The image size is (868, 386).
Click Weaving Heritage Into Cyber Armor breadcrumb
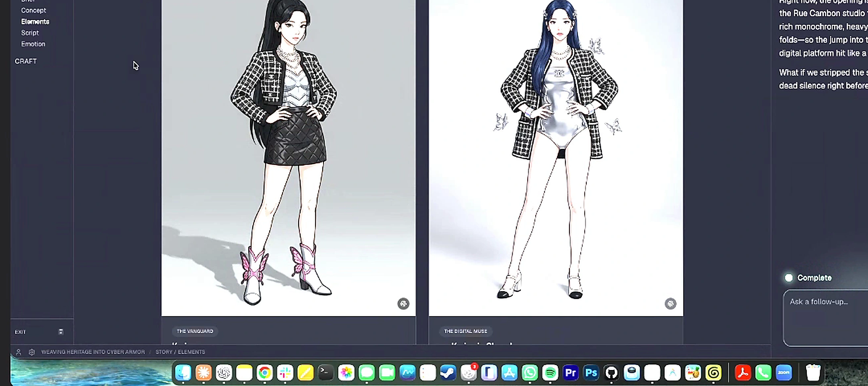click(93, 352)
